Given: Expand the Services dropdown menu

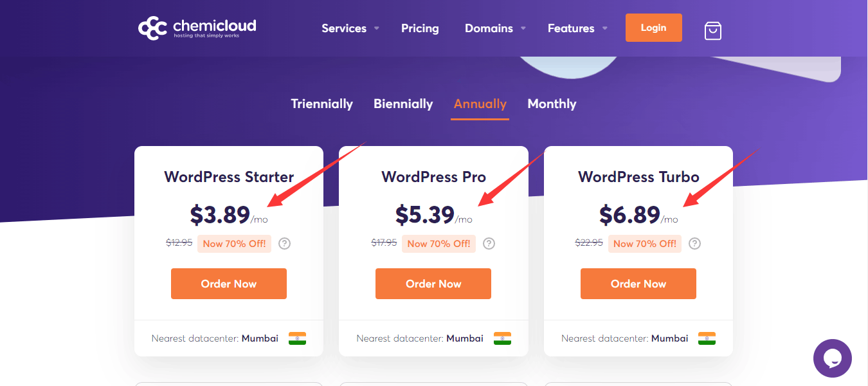Looking at the screenshot, I should (x=345, y=28).
